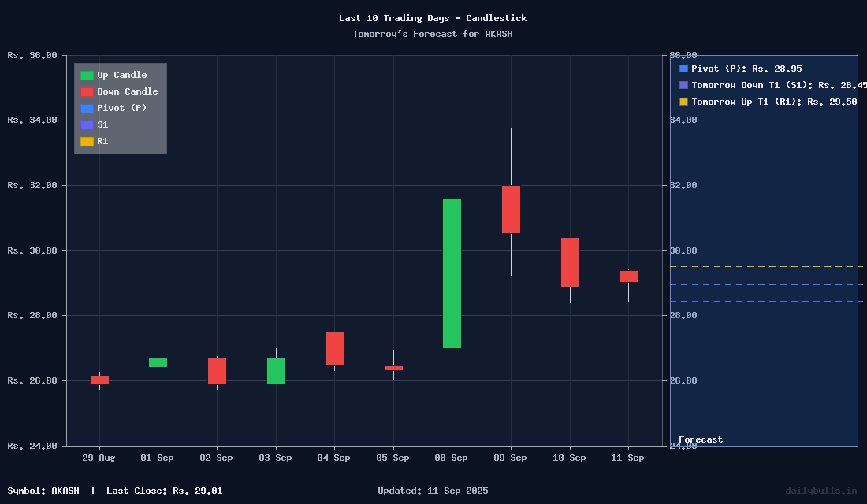Screen dimensions: 867x504
Task: Click the 'Forecast' label in right panel
Action: 701,439
